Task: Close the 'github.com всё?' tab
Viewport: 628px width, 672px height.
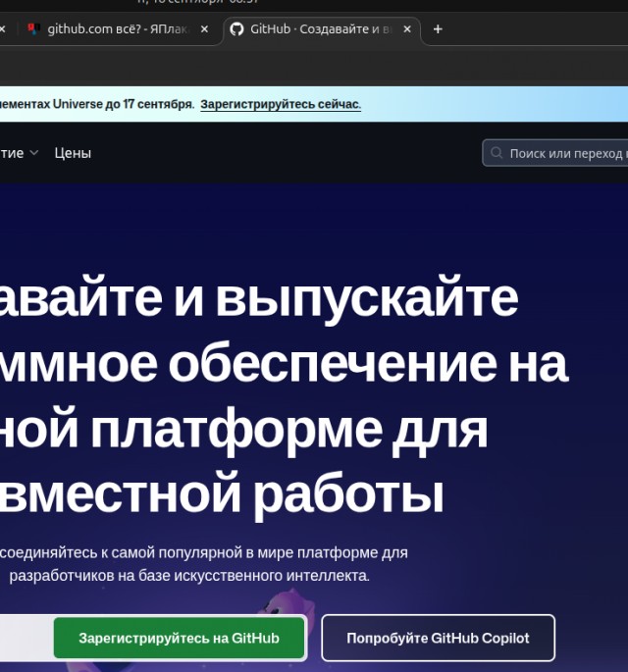Action: 204,29
